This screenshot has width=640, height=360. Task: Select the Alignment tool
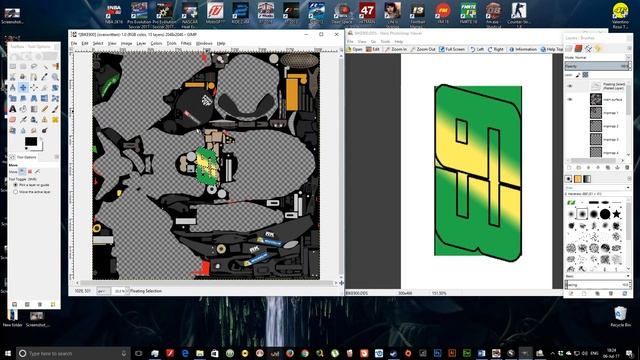click(x=34, y=87)
